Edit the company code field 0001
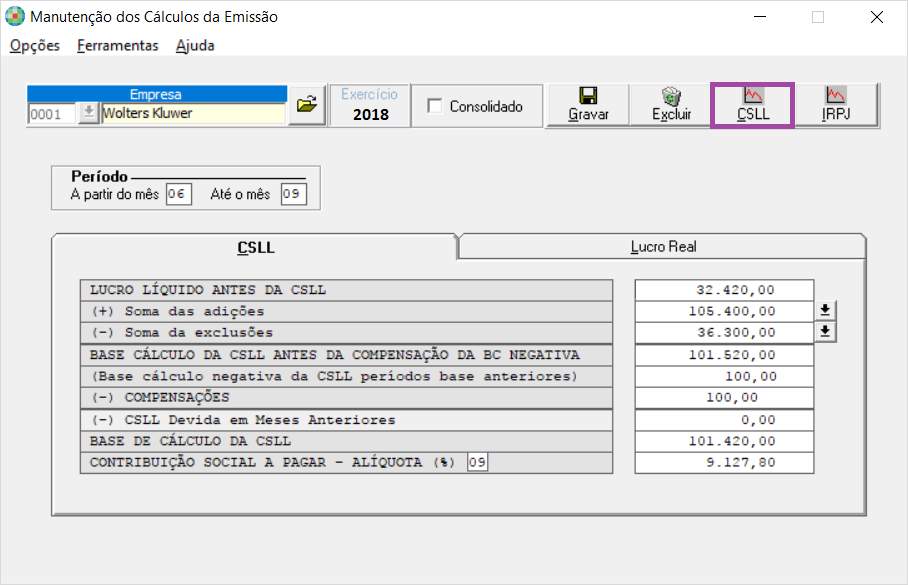 coord(52,114)
